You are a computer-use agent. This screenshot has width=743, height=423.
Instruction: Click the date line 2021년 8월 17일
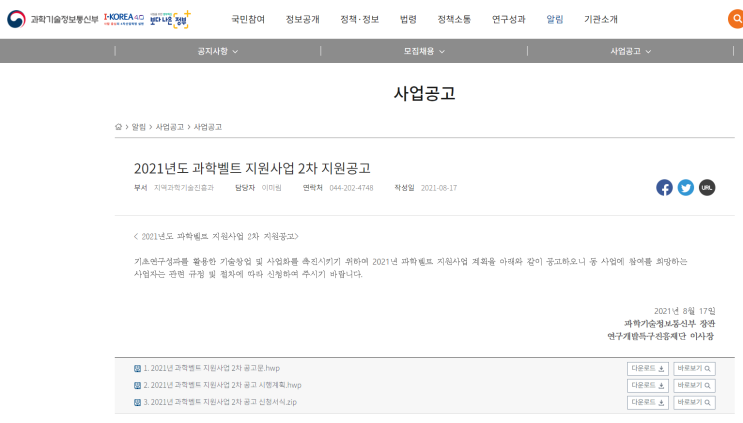685,311
